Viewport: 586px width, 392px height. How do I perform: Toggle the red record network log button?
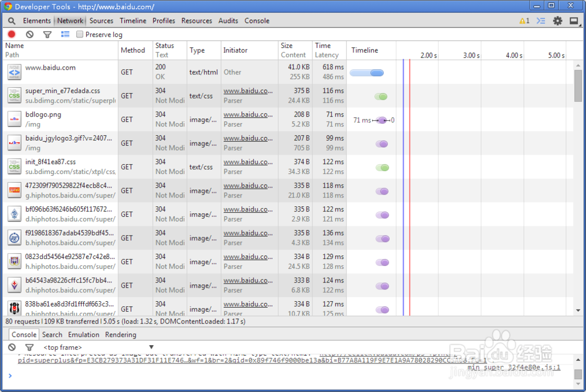tap(12, 35)
